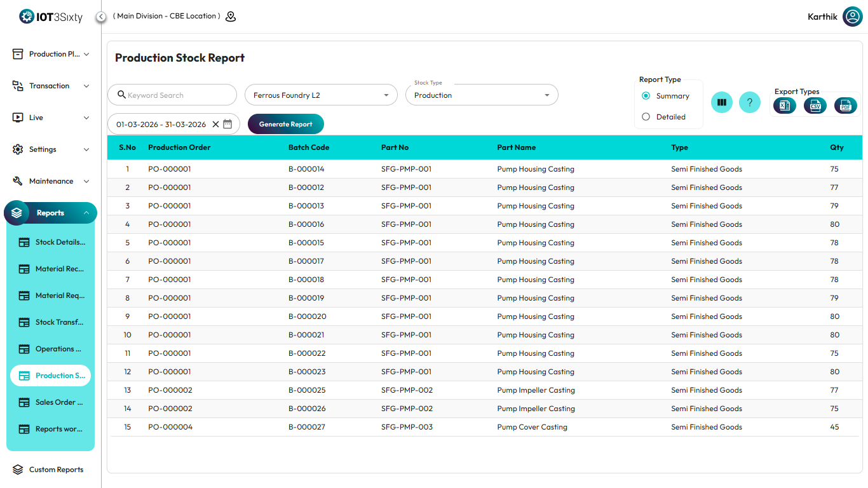Select the Detailed report type

646,117
